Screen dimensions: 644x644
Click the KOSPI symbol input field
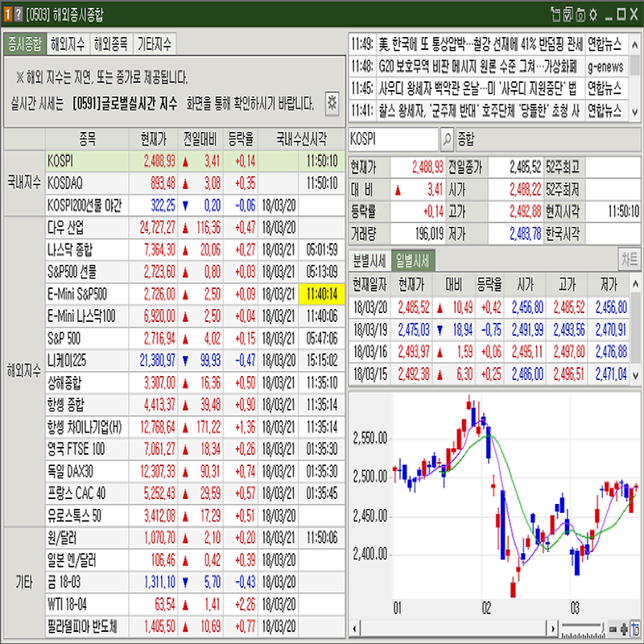(394, 139)
